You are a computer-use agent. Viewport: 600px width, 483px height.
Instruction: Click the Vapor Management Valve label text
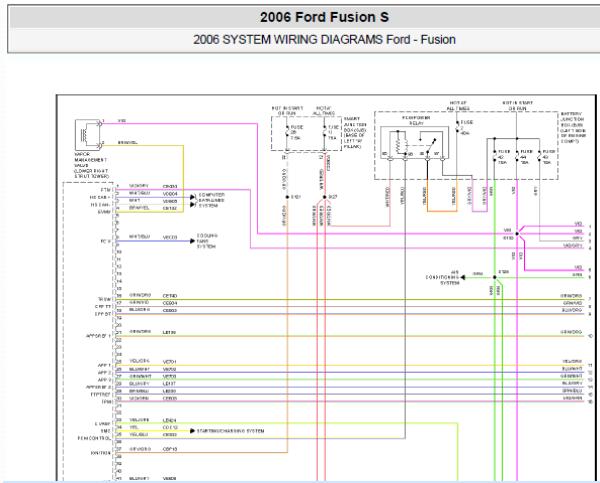(x=91, y=165)
